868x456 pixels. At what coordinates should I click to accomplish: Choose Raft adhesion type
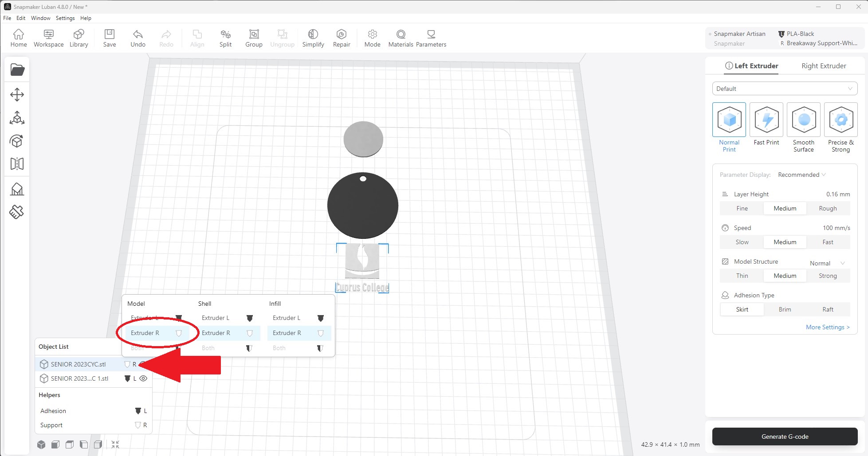[x=827, y=309]
